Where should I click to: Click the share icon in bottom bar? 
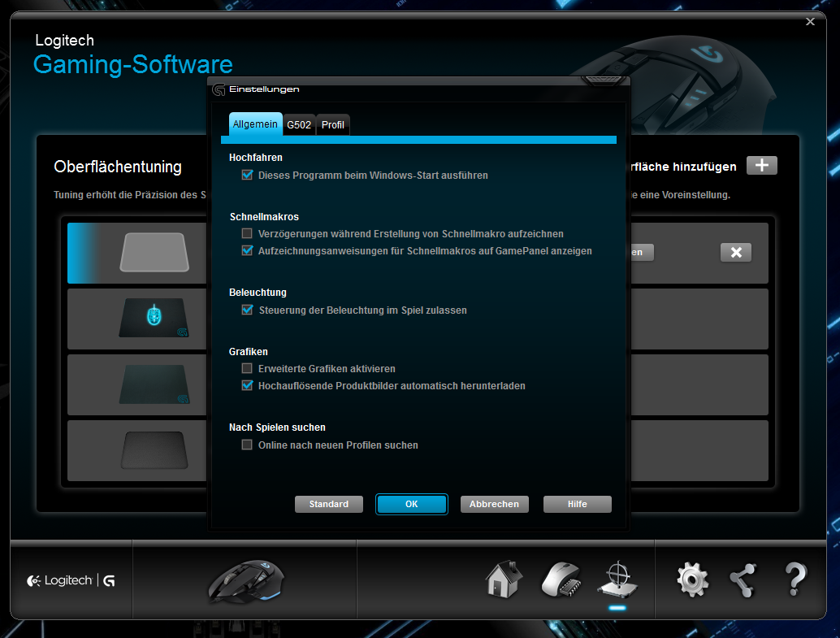(x=743, y=580)
